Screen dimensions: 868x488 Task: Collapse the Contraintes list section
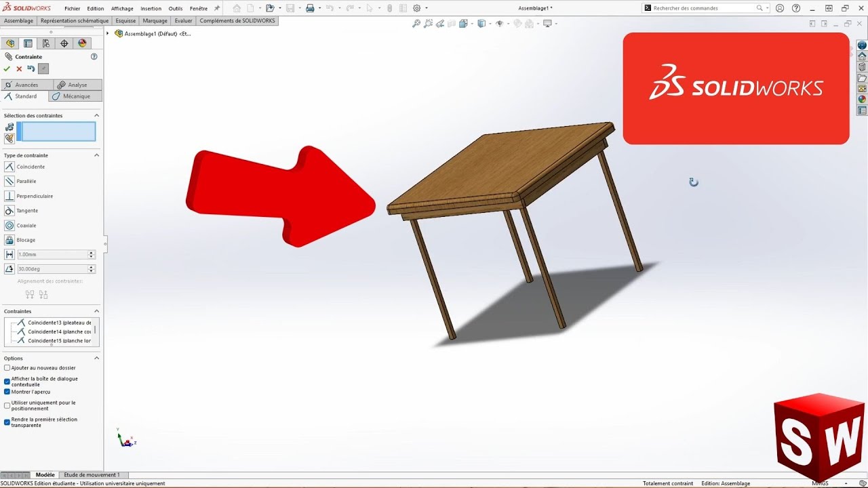[96, 311]
